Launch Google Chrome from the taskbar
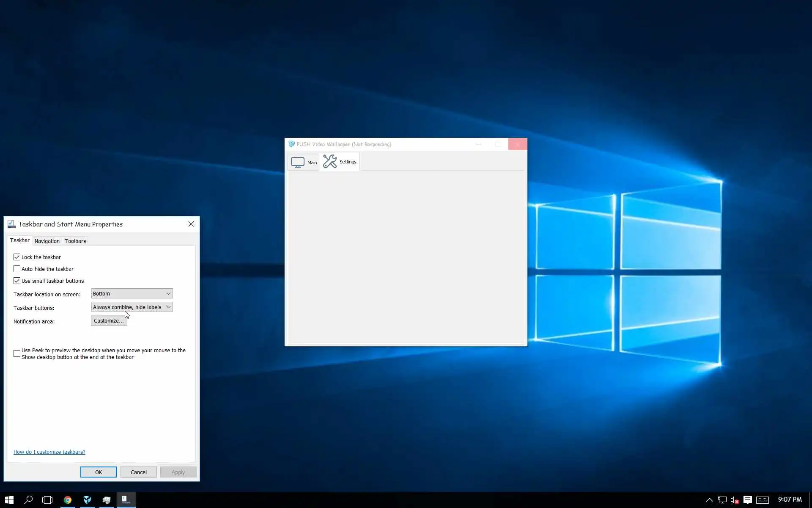The height and width of the screenshot is (508, 812). point(68,500)
